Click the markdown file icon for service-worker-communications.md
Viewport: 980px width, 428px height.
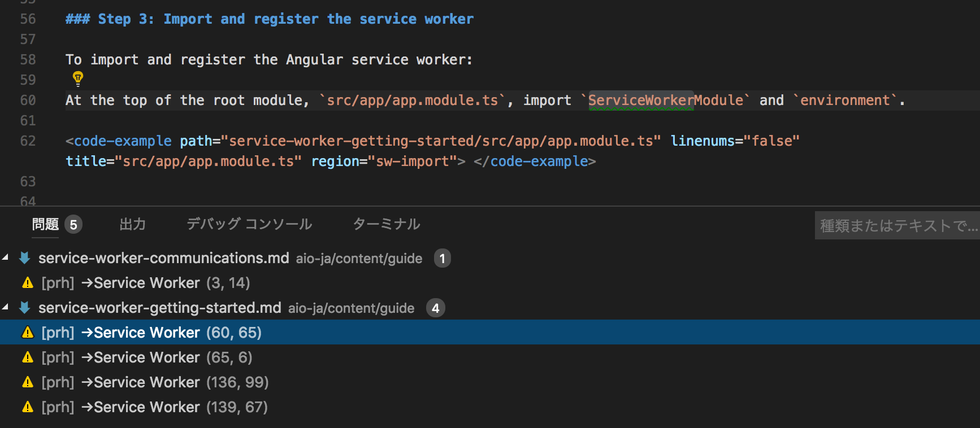click(25, 258)
